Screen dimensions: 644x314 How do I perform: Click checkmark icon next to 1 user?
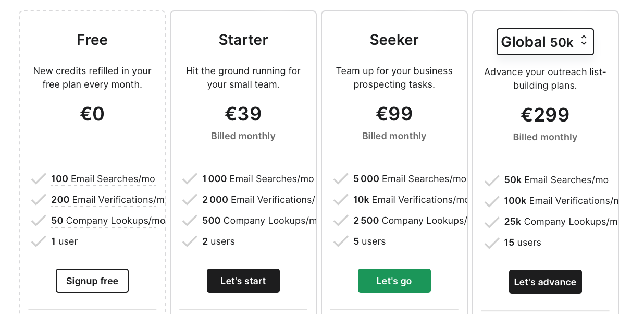(x=39, y=241)
